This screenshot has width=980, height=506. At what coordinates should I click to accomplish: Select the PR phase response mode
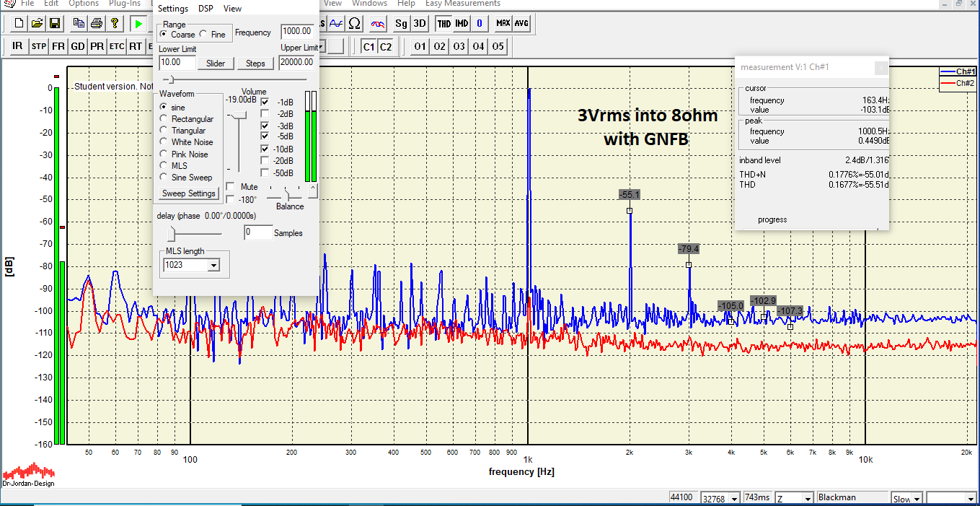(x=97, y=46)
